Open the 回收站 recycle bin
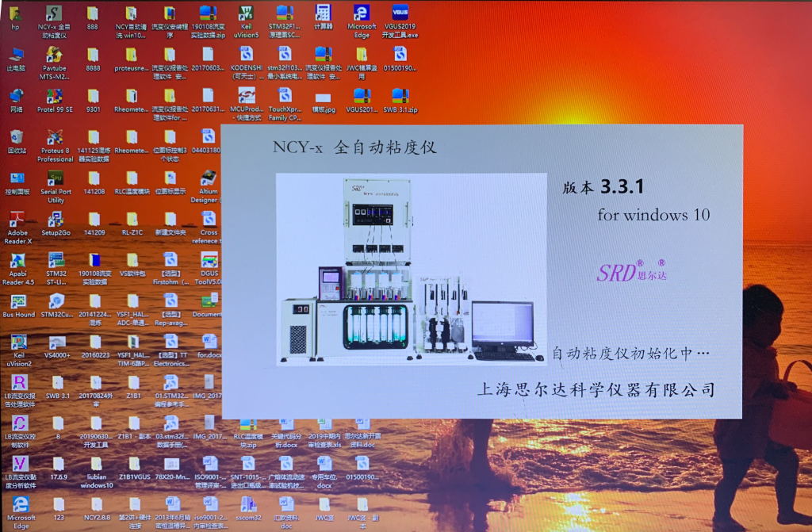 (x=17, y=137)
